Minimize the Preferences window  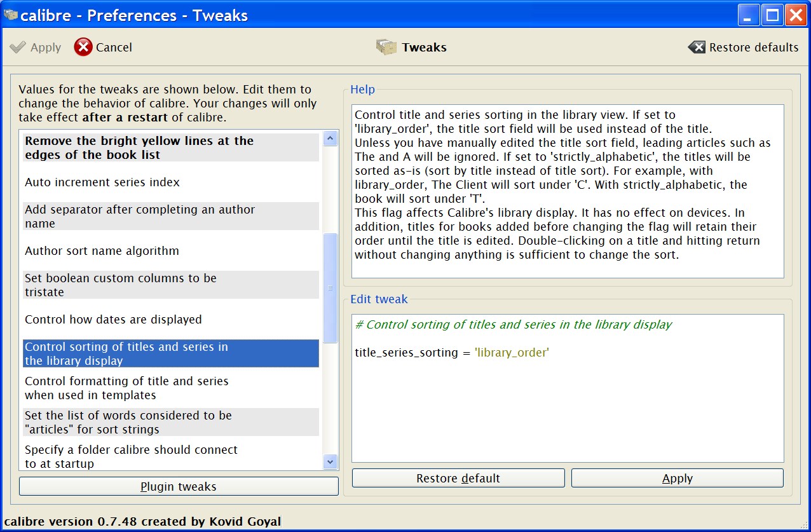point(748,15)
